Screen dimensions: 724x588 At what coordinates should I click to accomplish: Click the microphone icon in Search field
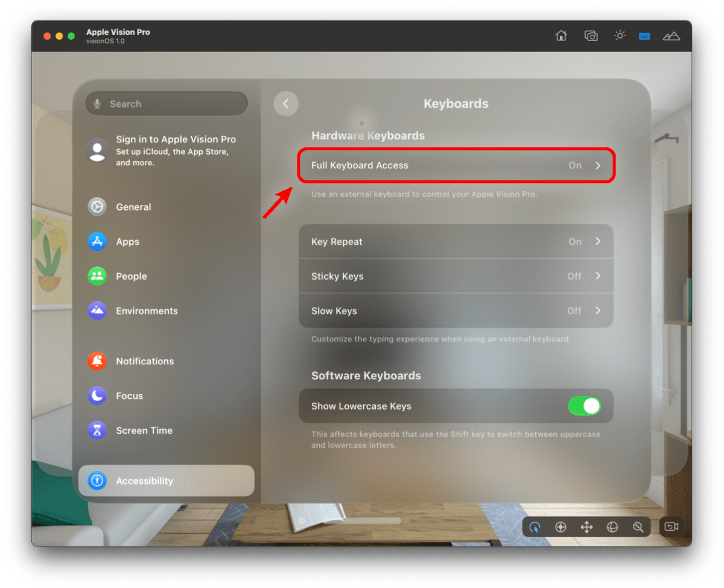pos(97,104)
